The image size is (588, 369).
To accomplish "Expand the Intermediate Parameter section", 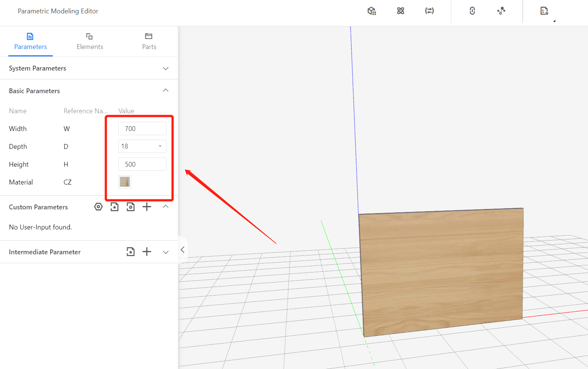I will (x=166, y=252).
